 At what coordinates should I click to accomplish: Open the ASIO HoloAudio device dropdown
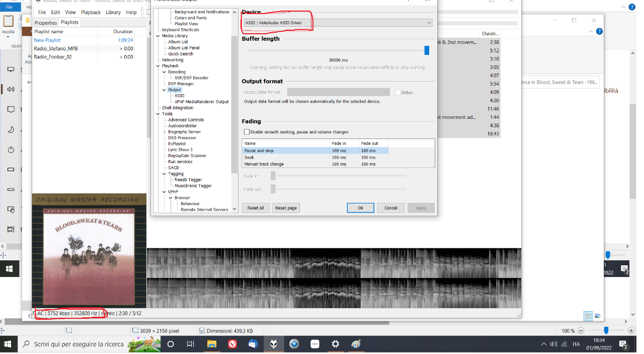[x=338, y=23]
